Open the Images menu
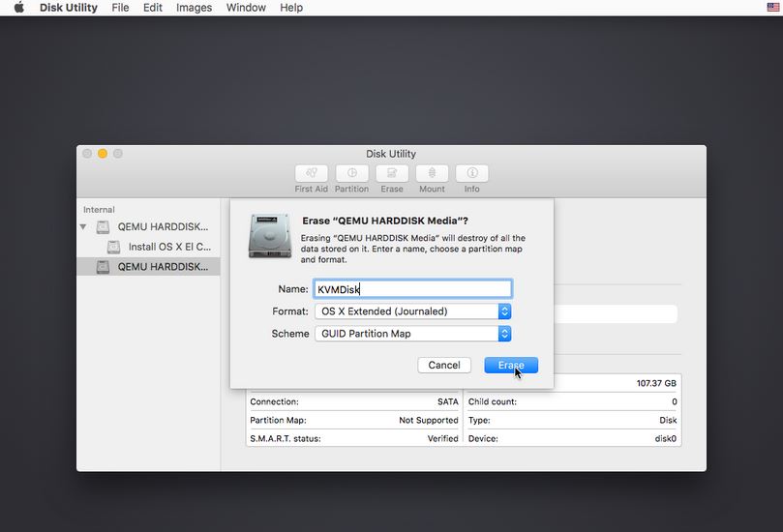 coord(194,8)
